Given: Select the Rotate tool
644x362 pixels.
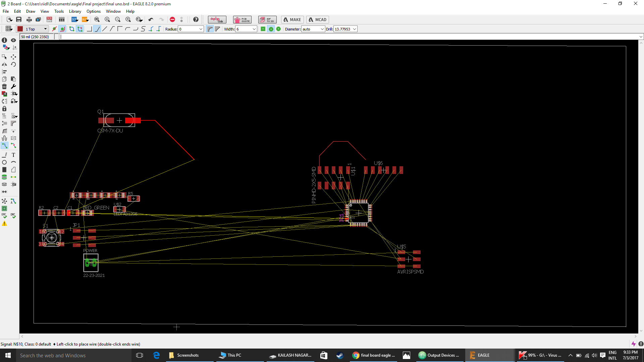Looking at the screenshot, I should (13, 64).
